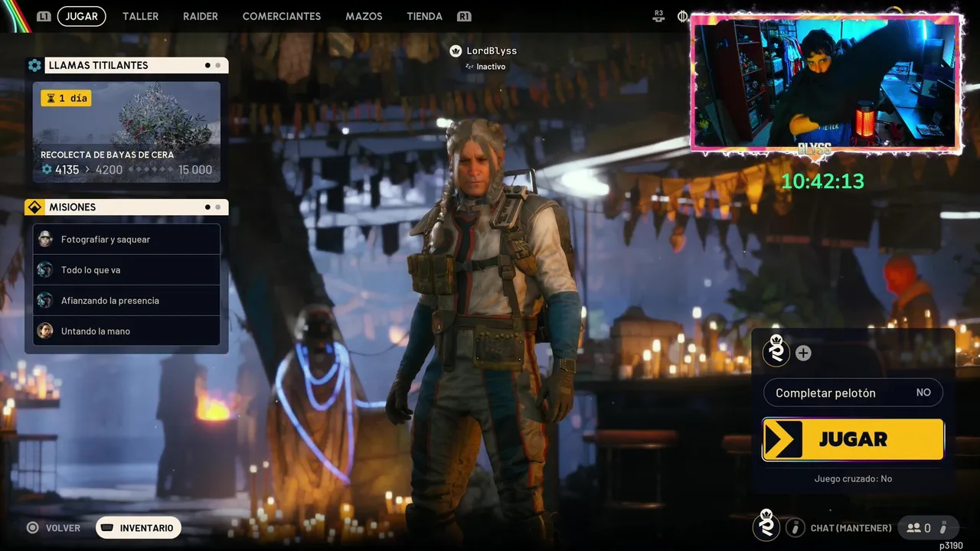Image resolution: width=980 pixels, height=551 pixels.
Task: Go to the COMERCIANTES tab
Action: pos(282,16)
